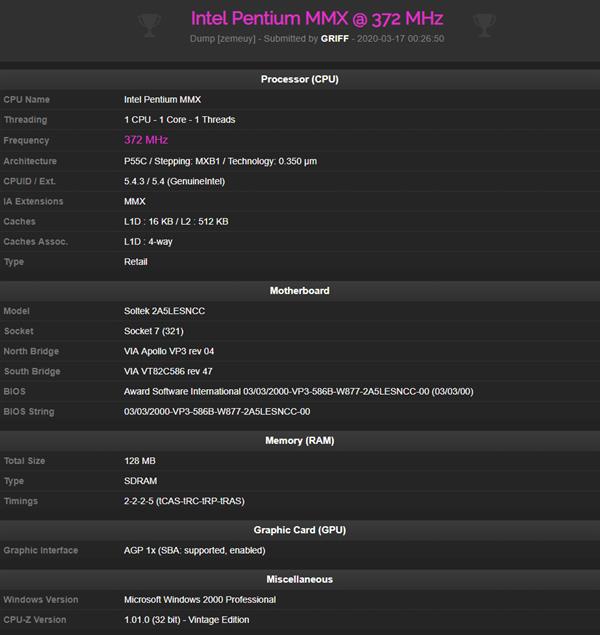Select the Memory (RAM) section header
Screen dimensions: 600x635
tap(300, 440)
